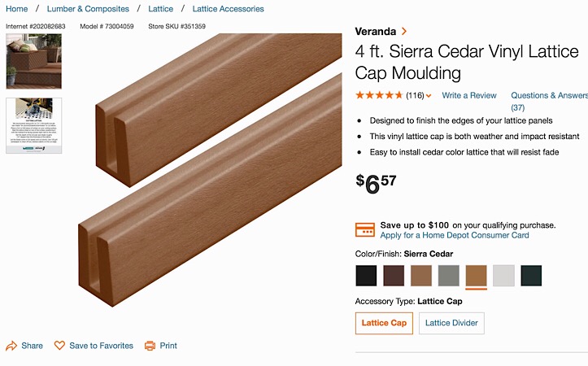The width and height of the screenshot is (588, 366).
Task: Click the Print printer icon
Action: pyautogui.click(x=150, y=346)
